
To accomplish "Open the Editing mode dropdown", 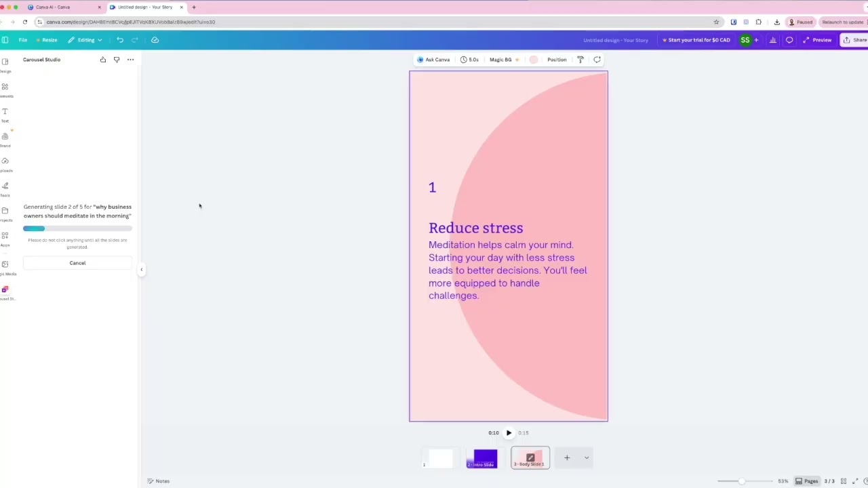I will point(85,40).
